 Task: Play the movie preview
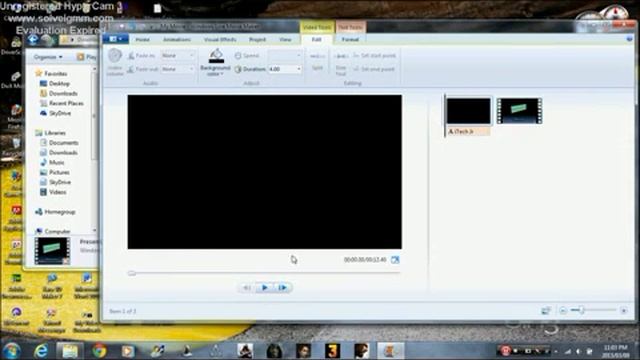[x=264, y=287]
